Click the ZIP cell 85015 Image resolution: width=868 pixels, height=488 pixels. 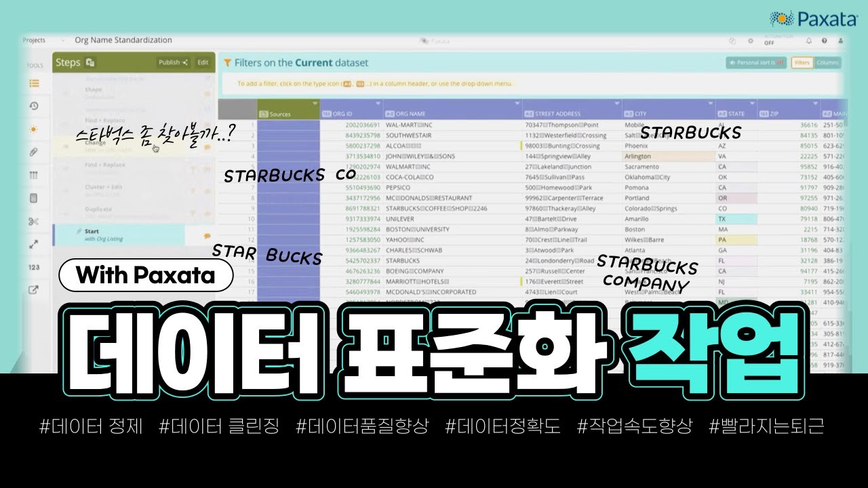tap(789, 146)
